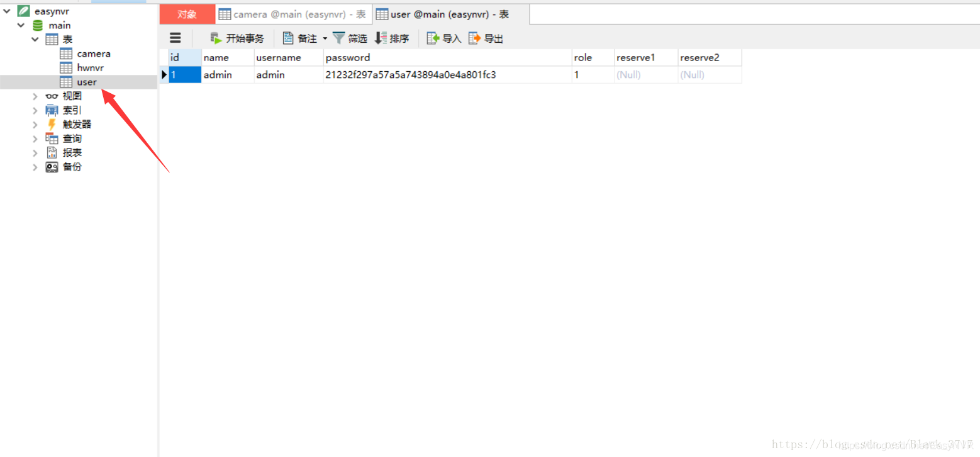
Task: Click the 索引 index icon
Action: pos(52,110)
